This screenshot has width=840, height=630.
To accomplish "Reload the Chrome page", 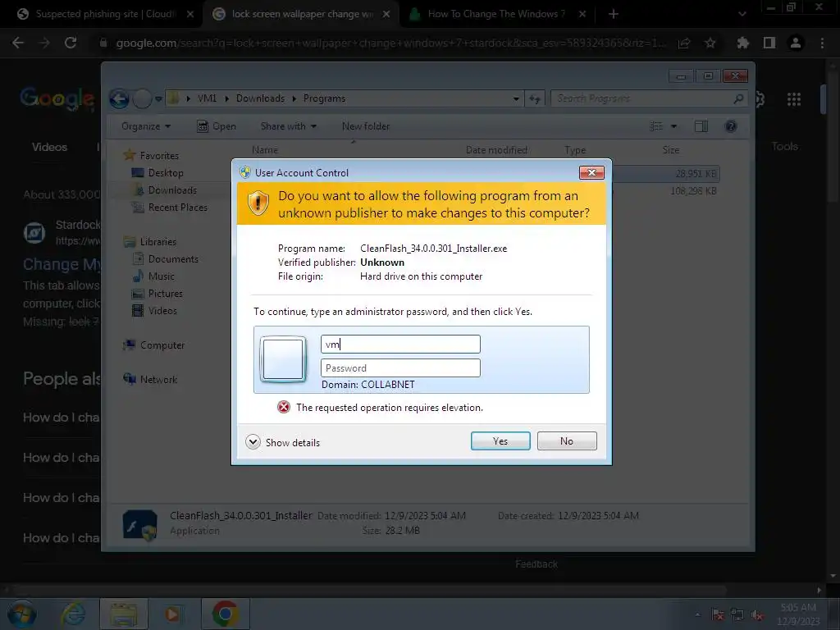I will pyautogui.click(x=71, y=43).
